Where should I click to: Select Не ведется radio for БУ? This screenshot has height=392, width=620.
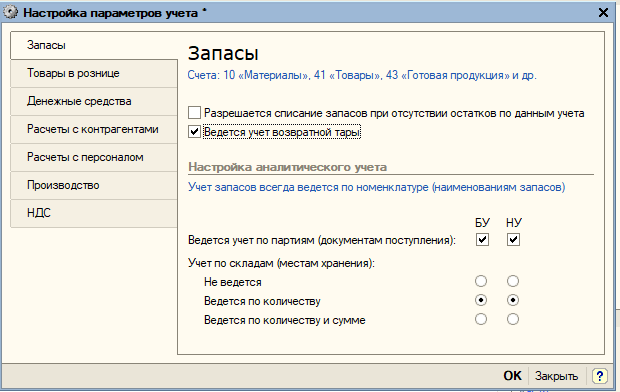pyautogui.click(x=481, y=281)
